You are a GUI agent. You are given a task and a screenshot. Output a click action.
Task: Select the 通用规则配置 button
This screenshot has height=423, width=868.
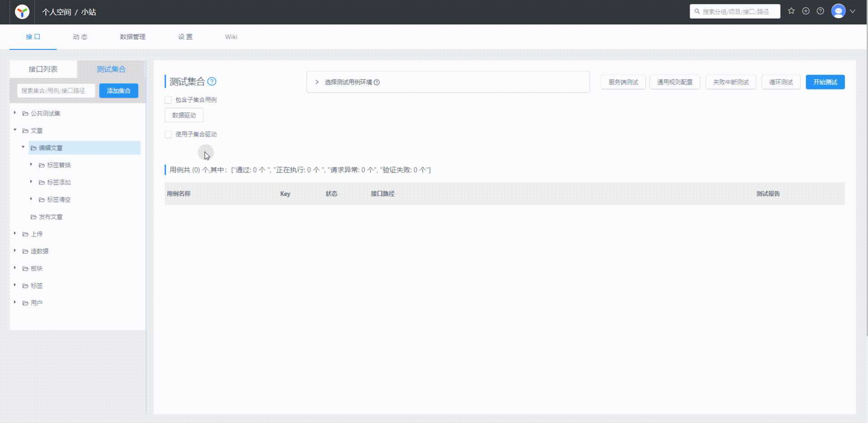pos(675,82)
